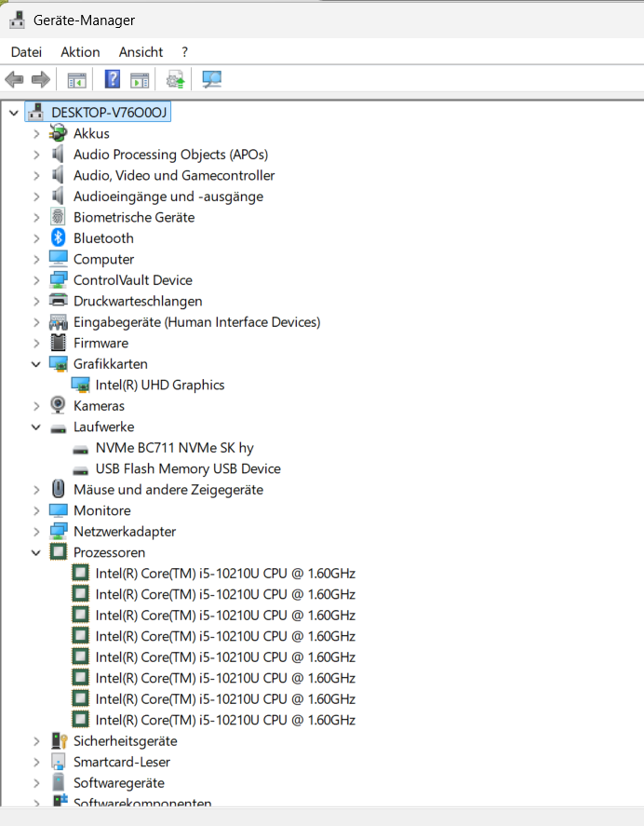Click the Monitore display icon

(x=58, y=510)
